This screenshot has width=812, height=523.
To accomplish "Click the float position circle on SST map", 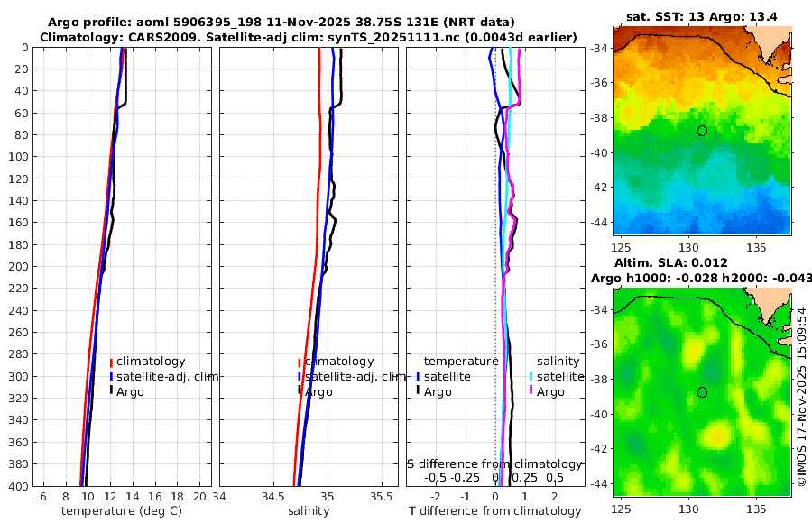I will [x=702, y=131].
